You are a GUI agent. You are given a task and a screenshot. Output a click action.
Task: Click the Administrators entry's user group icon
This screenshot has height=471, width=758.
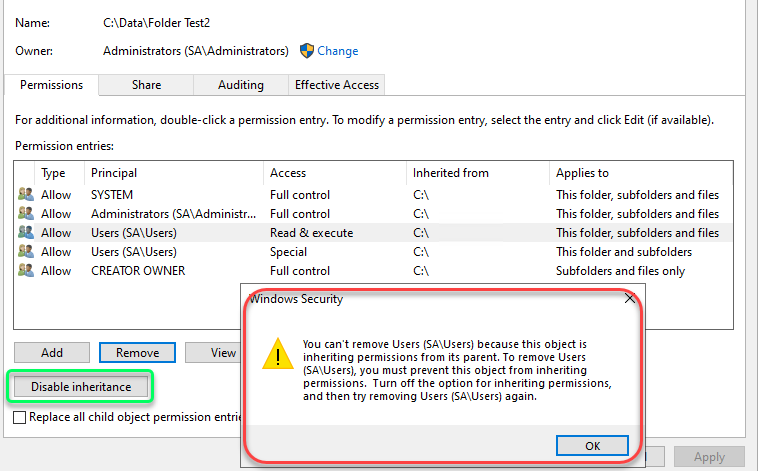[x=26, y=213]
